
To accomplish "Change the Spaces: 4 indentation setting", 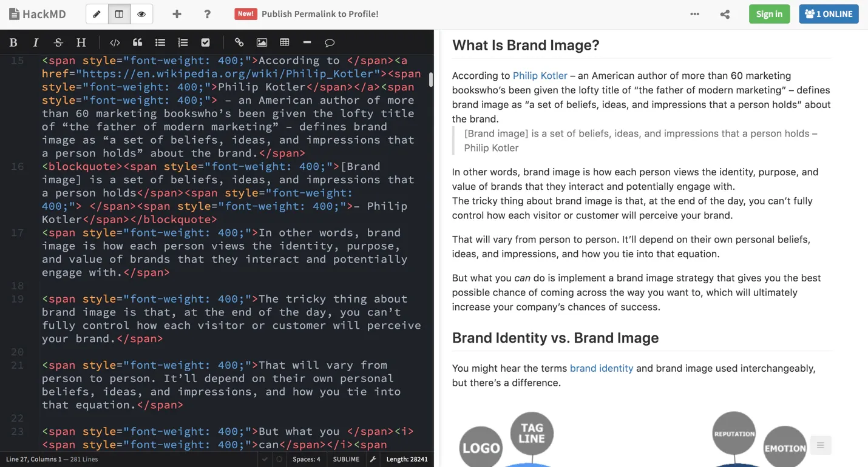I will (x=307, y=459).
